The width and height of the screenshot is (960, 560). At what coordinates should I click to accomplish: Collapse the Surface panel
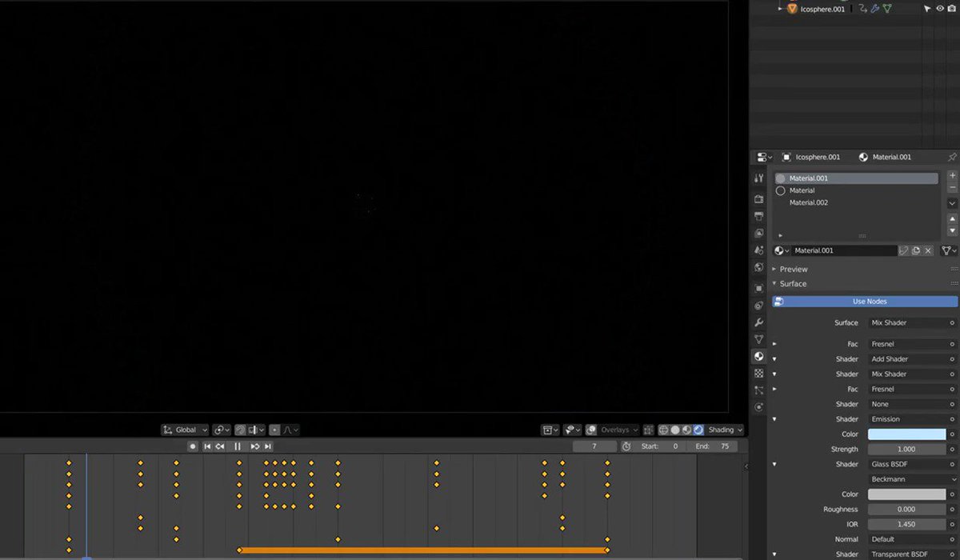[774, 284]
